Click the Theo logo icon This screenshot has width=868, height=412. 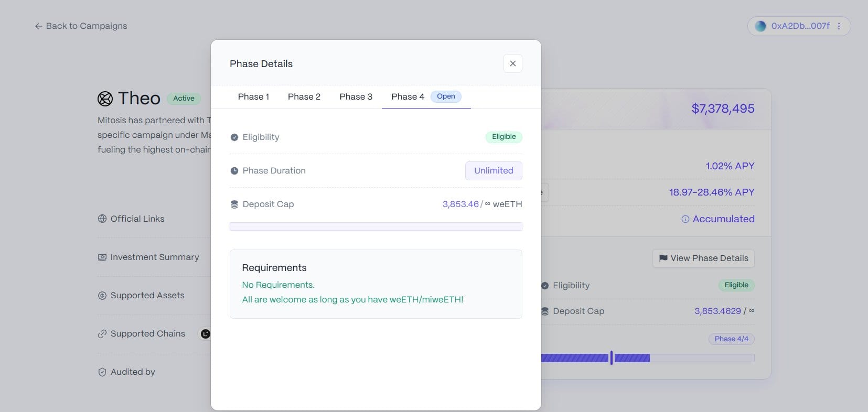tap(105, 99)
